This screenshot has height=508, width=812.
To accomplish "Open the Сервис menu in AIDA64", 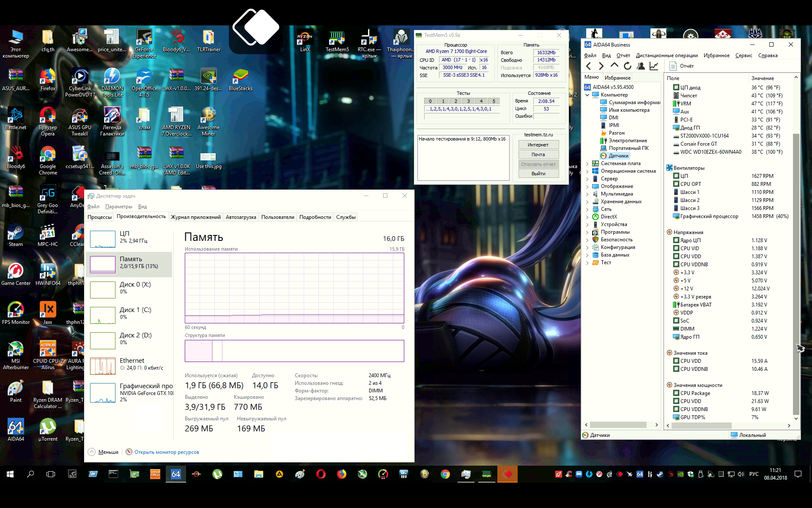I will pos(743,55).
